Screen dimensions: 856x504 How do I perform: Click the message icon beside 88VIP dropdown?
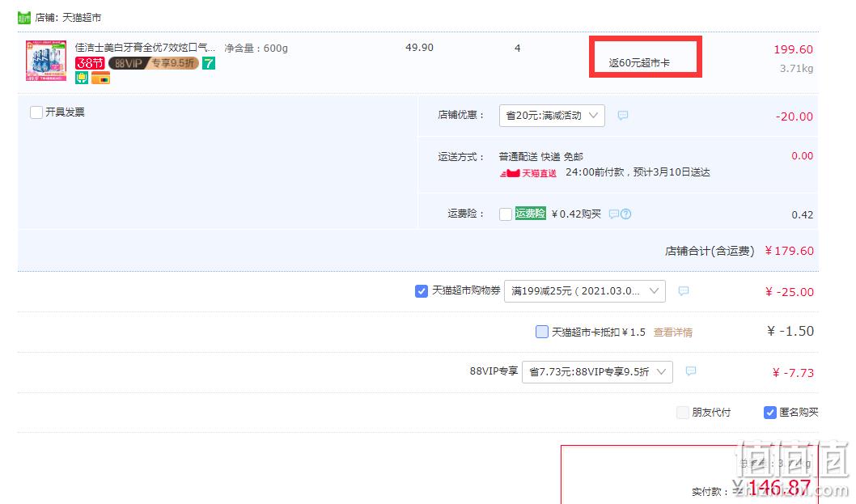691,371
